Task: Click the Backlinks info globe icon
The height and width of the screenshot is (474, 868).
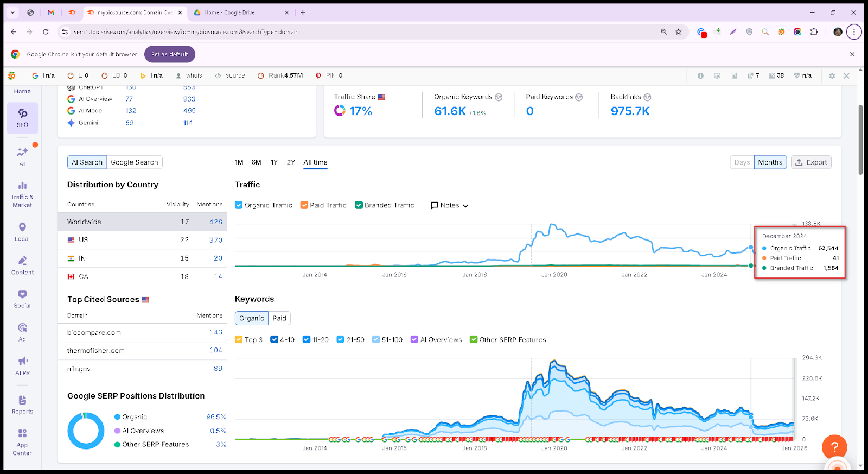Action: pyautogui.click(x=647, y=97)
